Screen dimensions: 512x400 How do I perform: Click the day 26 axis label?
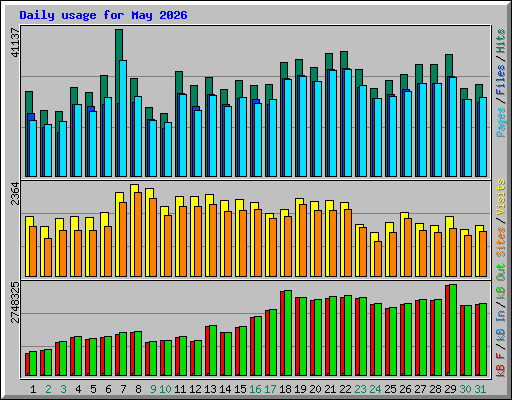pyautogui.click(x=405, y=389)
